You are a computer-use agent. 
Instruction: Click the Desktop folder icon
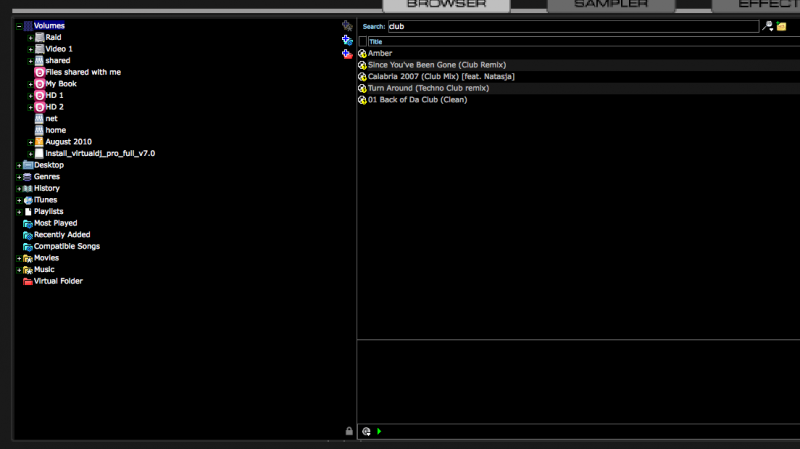click(28, 165)
